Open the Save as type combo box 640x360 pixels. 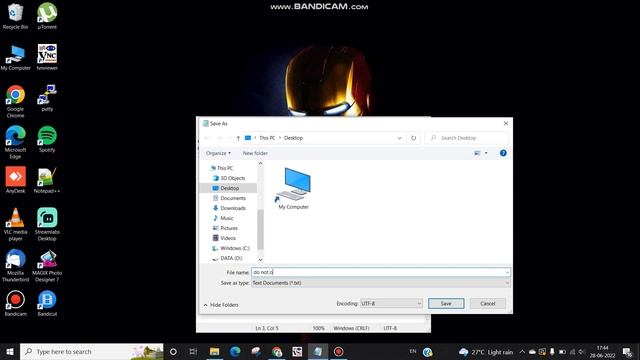(x=380, y=283)
